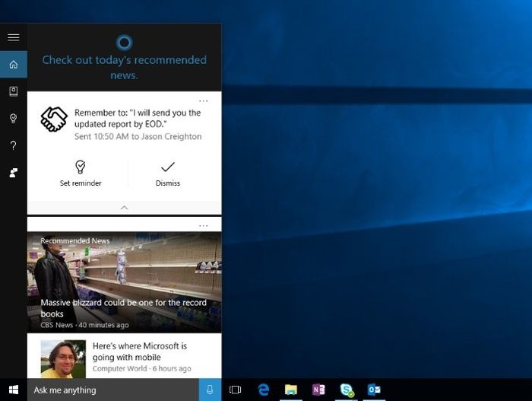Dismiss the reminder suggestion card

[x=168, y=173]
